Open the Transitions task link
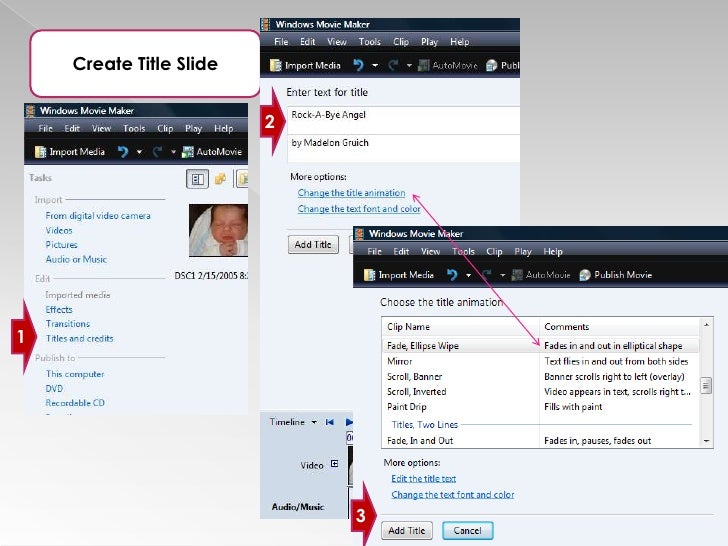 pos(68,324)
